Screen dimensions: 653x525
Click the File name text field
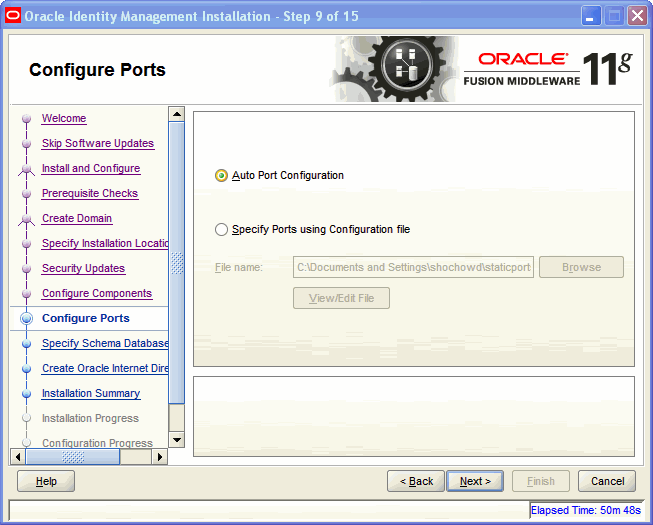coord(413,267)
